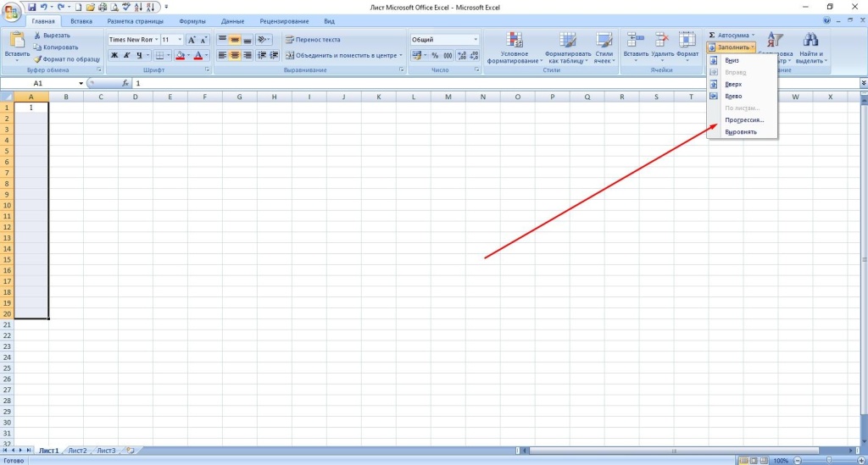
Task: Open the Name Box dropdown arrow
Action: point(81,84)
